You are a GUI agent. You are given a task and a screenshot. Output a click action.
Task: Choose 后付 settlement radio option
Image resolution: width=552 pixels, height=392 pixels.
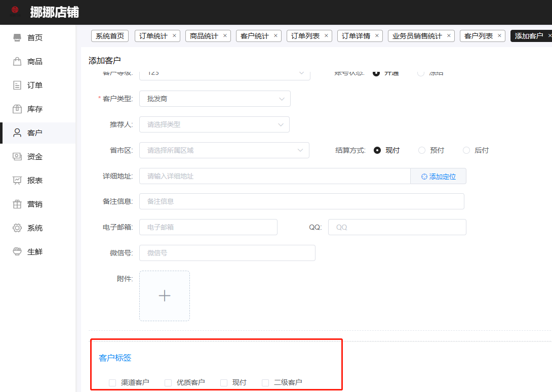point(466,150)
